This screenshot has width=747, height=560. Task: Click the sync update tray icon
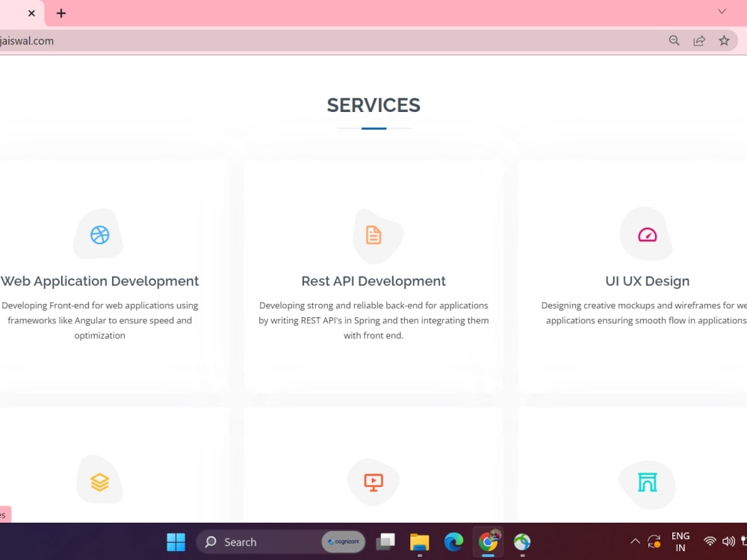pos(654,541)
